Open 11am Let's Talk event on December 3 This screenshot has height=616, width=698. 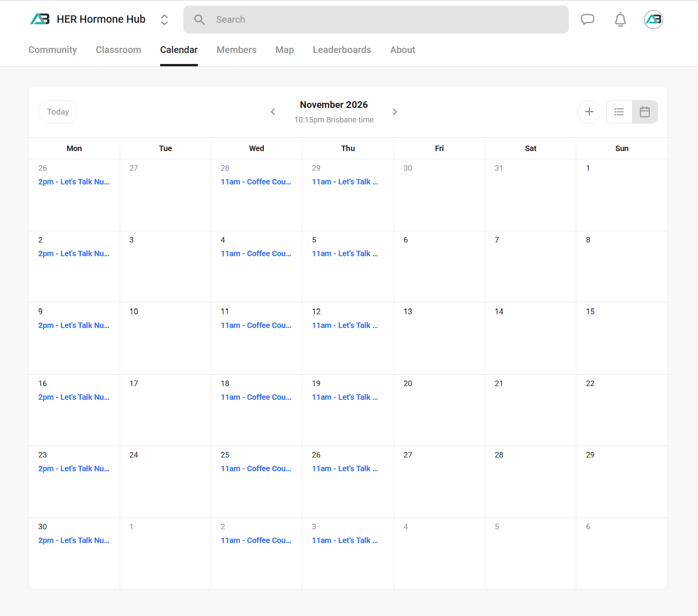pos(345,540)
